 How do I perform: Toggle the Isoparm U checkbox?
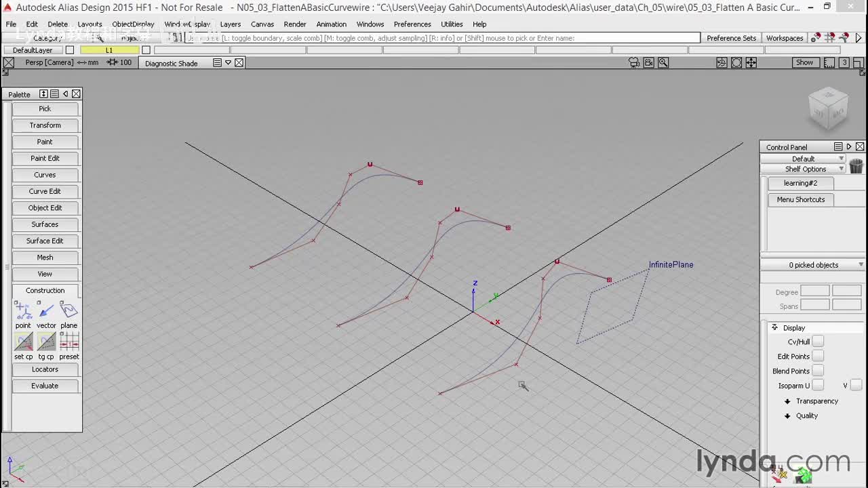pyautogui.click(x=818, y=386)
